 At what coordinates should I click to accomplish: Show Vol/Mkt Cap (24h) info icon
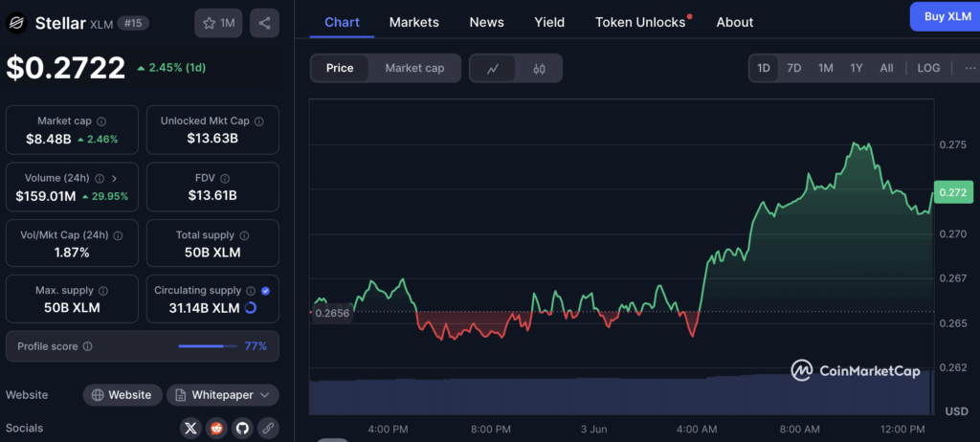(118, 235)
